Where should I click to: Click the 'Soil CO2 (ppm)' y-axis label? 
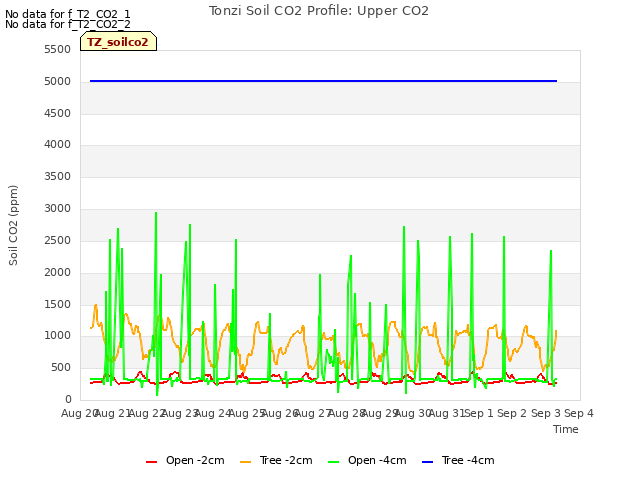point(13,225)
